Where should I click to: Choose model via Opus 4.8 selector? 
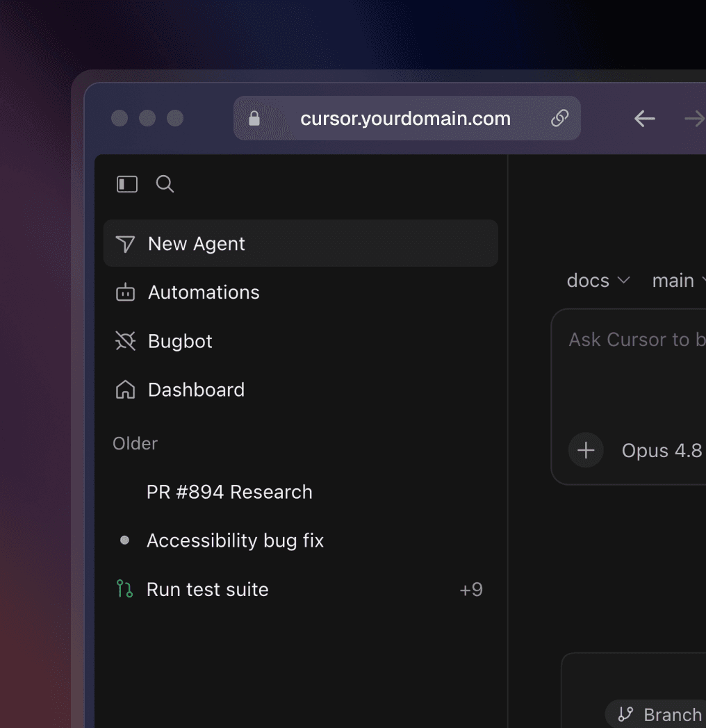[x=662, y=450]
